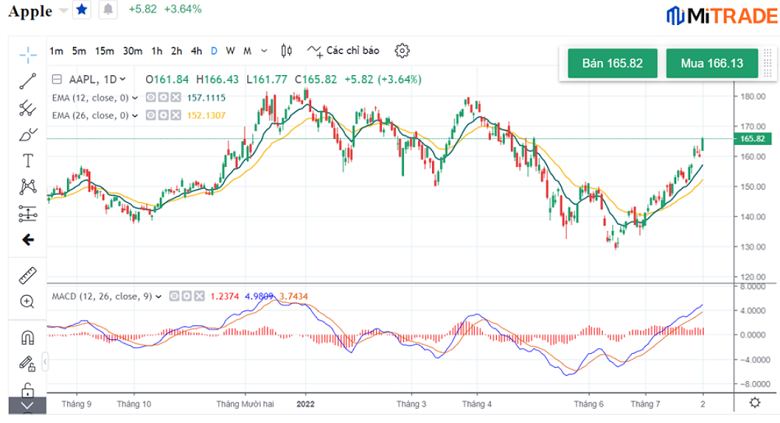The height and width of the screenshot is (423, 780).
Task: Toggle the left toolbar side handle
Action: [45, 362]
